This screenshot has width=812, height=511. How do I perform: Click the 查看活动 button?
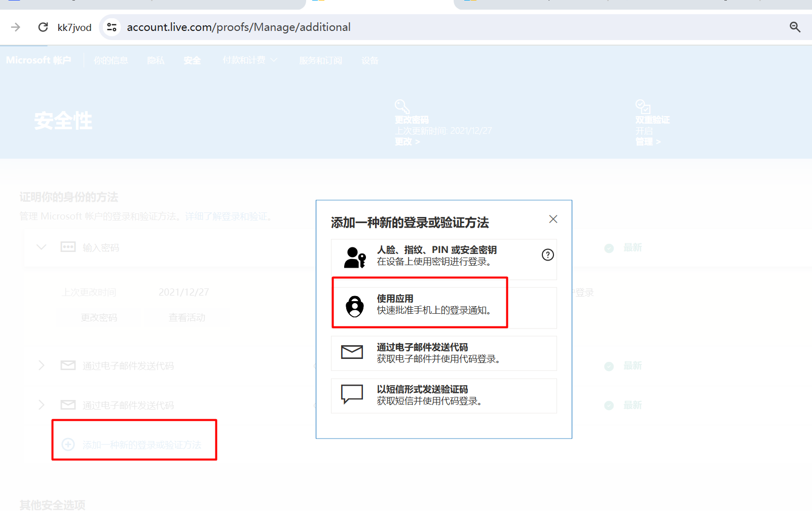187,317
